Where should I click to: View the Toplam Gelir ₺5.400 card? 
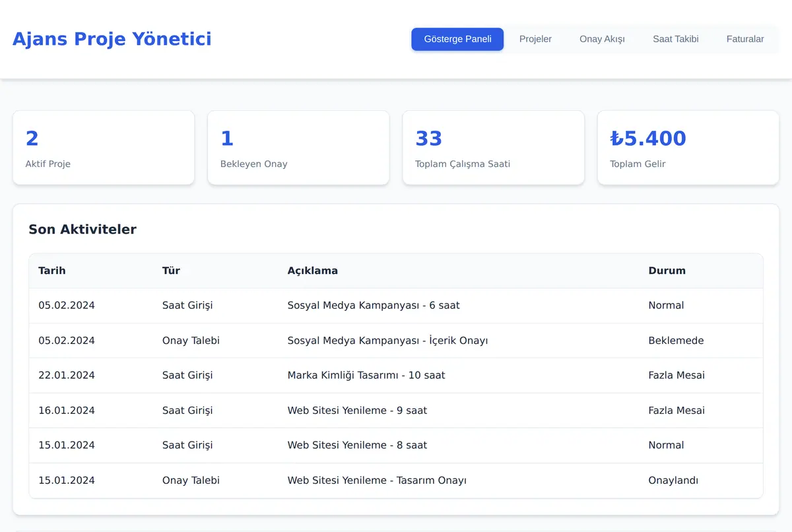688,148
